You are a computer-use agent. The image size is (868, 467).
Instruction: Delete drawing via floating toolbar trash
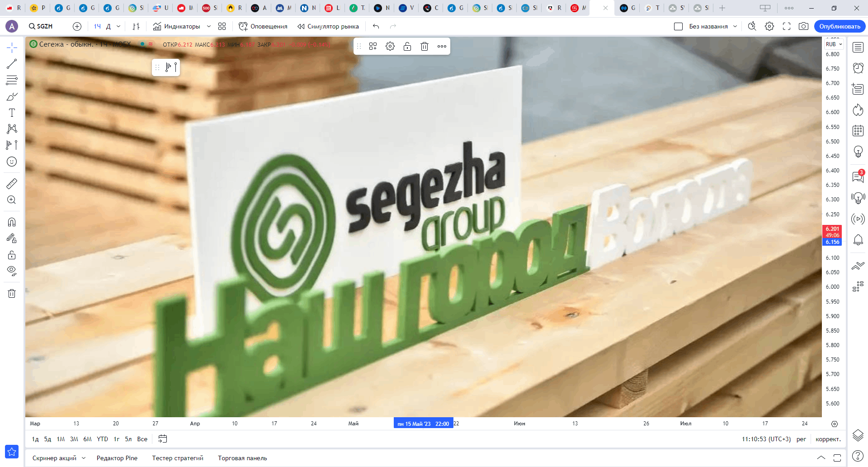425,46
